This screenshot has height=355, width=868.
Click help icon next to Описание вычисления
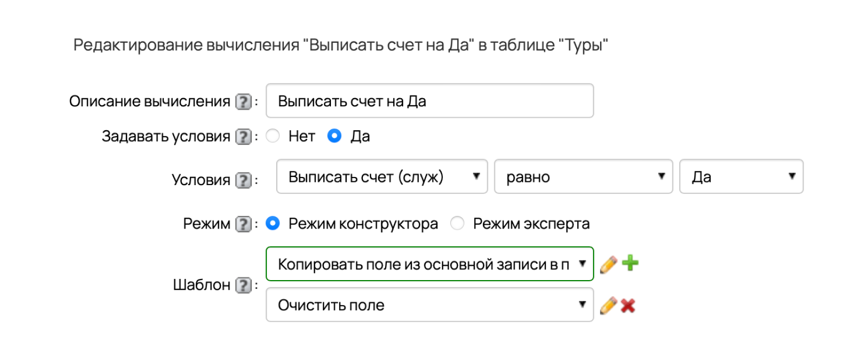click(244, 102)
